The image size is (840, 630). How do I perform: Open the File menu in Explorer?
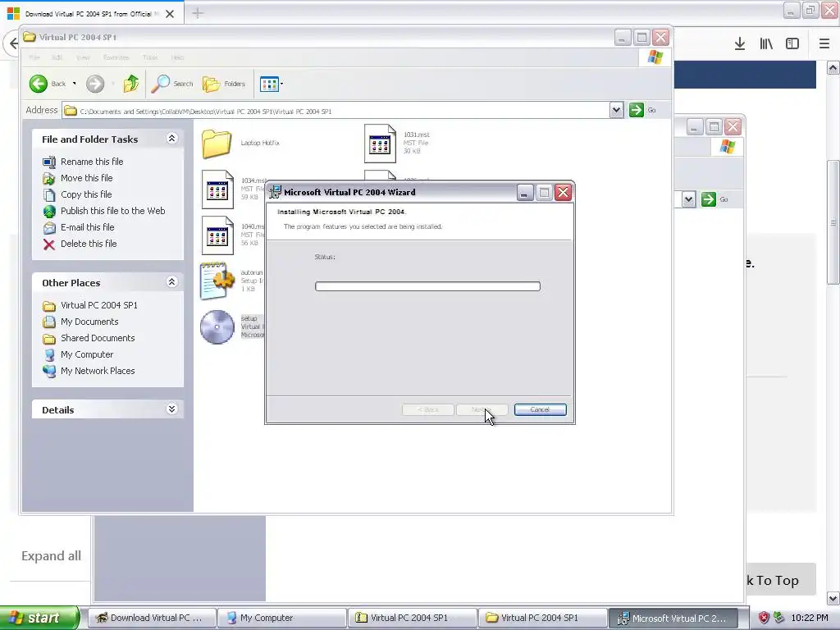(x=34, y=57)
